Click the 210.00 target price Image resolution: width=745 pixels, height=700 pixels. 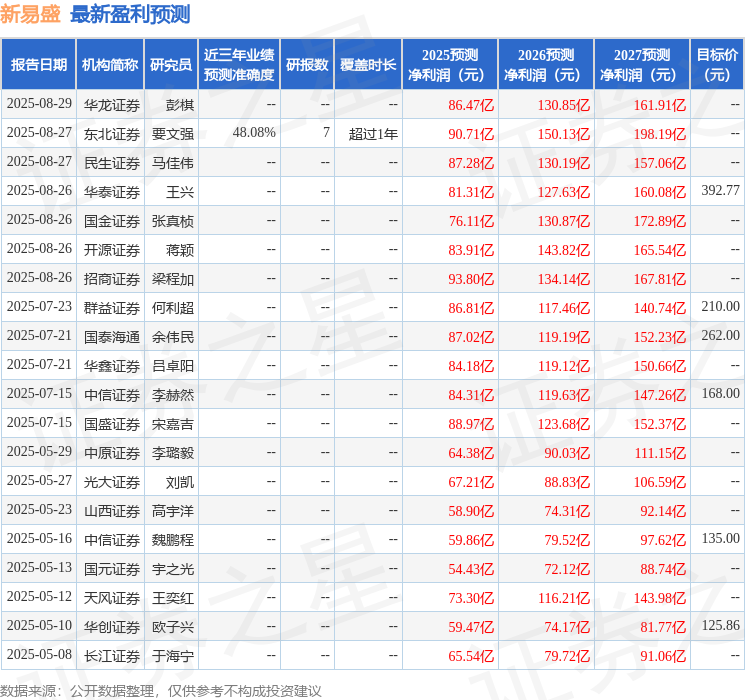pos(720,307)
